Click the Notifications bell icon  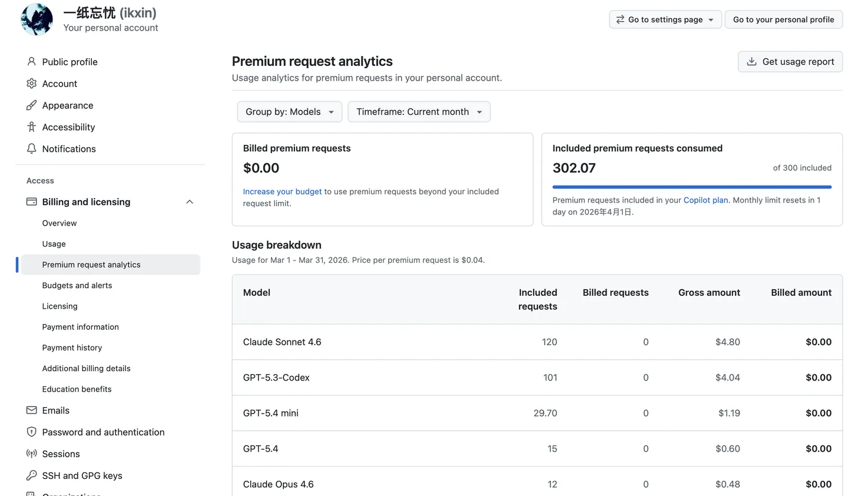pos(32,148)
